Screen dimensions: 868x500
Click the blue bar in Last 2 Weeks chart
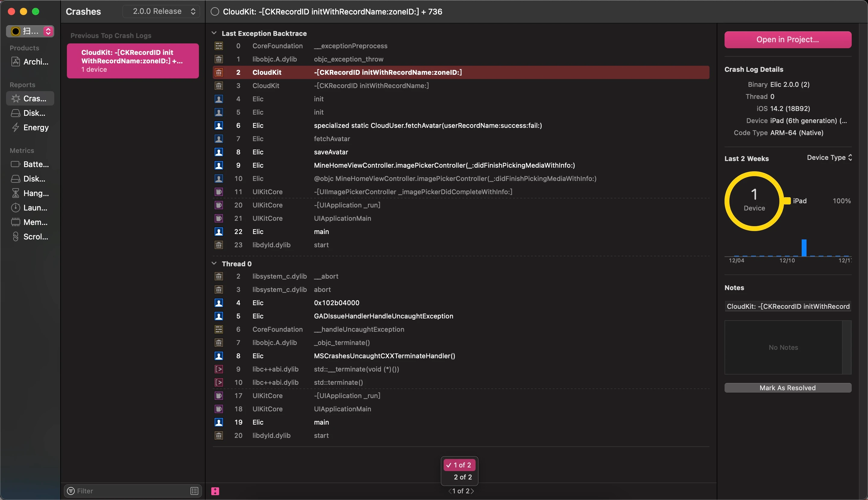(804, 248)
